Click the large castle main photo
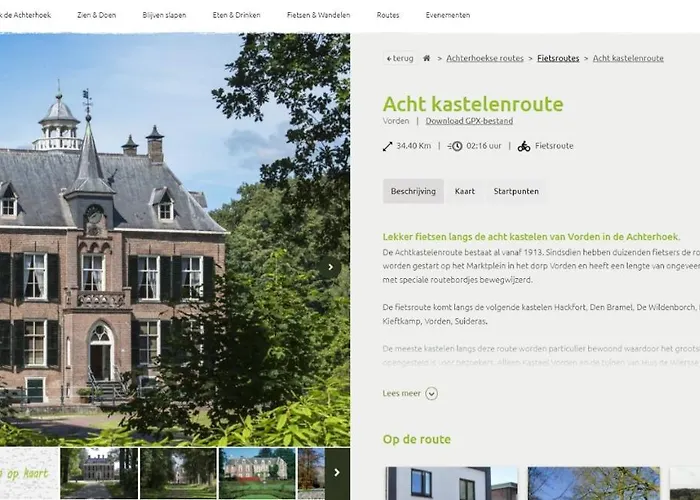This screenshot has width=700, height=500. click(x=175, y=240)
